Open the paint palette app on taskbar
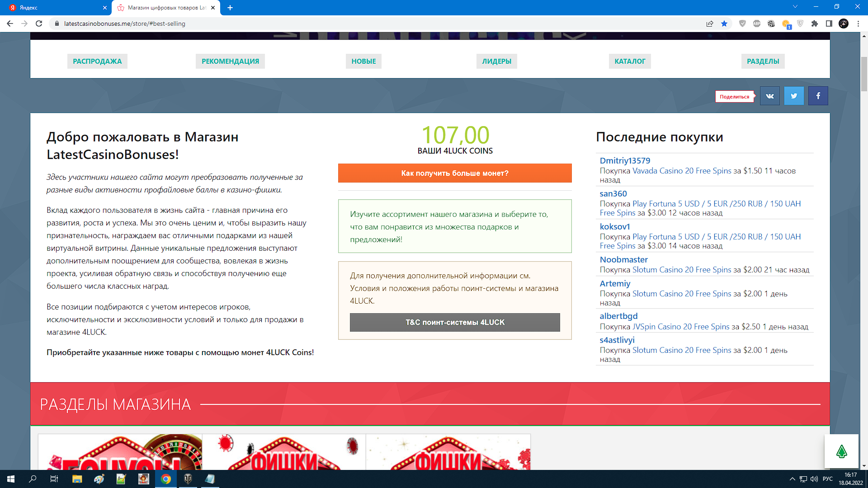This screenshot has width=868, height=488. pyautogui.click(x=99, y=479)
